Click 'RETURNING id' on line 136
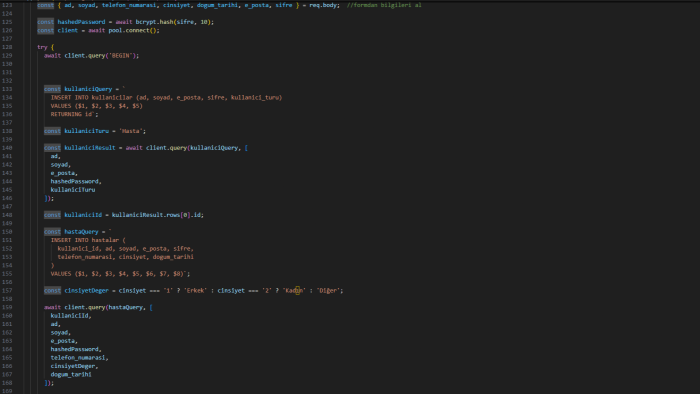The height and width of the screenshot is (394, 700). 71,114
